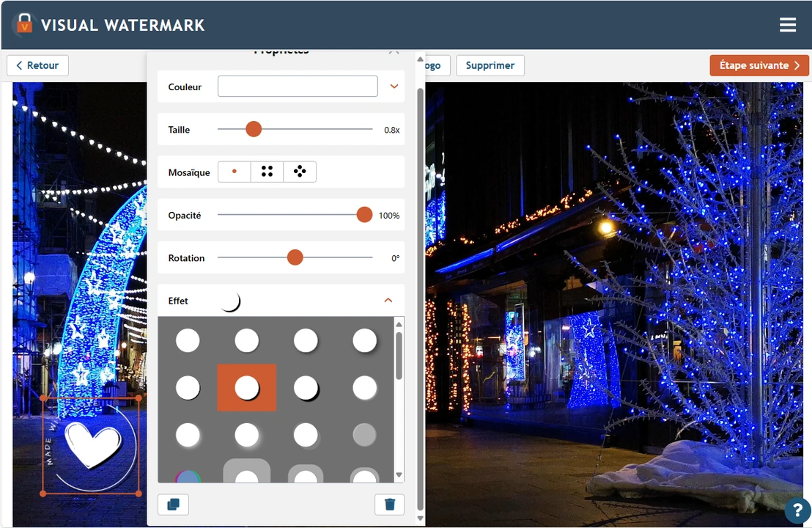Select the first effect in the top row
Viewport: 812px width, 528px height.
tap(188, 341)
